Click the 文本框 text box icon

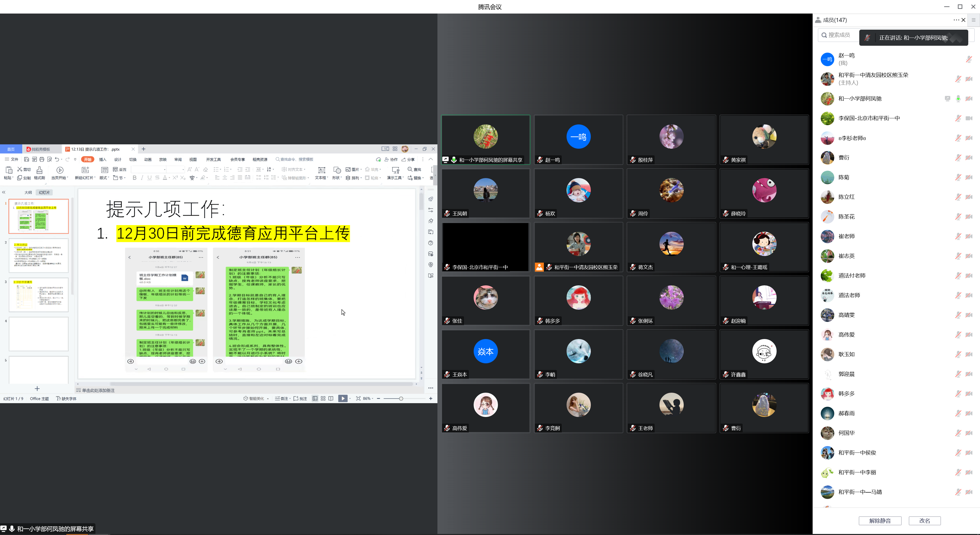pyautogui.click(x=322, y=170)
